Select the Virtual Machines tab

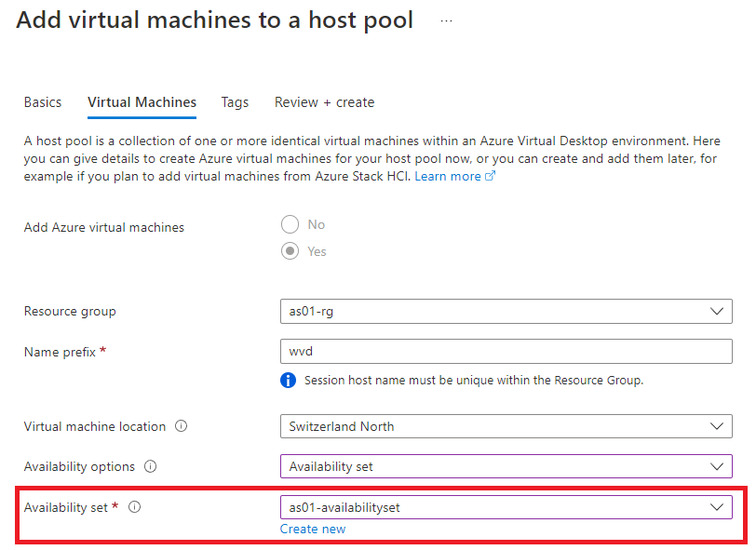(x=142, y=102)
